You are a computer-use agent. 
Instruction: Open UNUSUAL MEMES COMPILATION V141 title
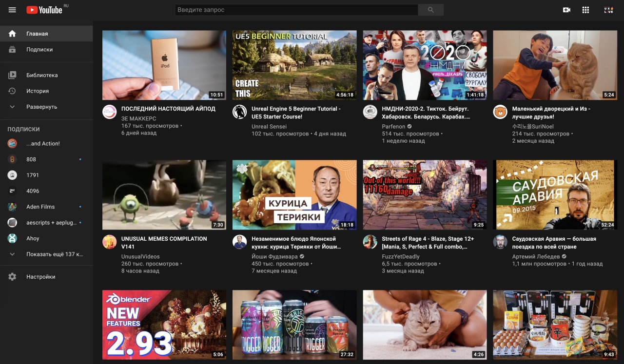tap(164, 243)
